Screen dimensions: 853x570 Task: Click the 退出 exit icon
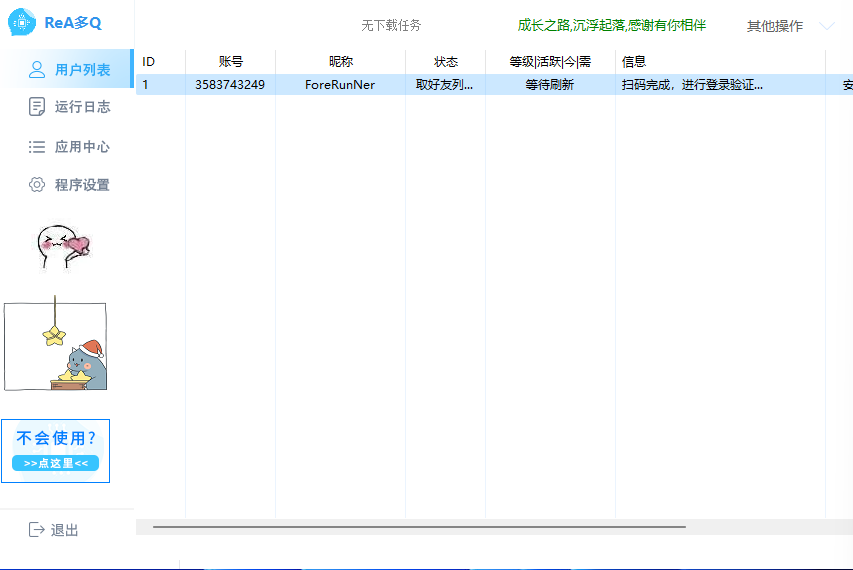click(37, 529)
